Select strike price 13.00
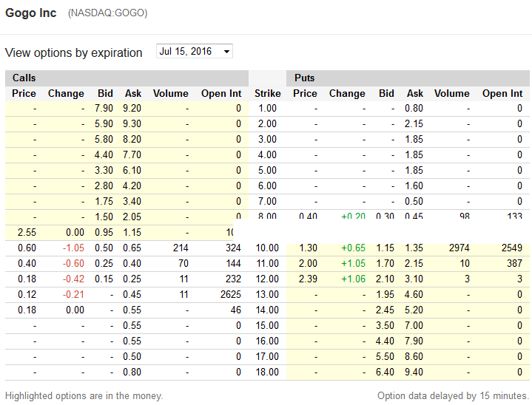The width and height of the screenshot is (532, 405). pyautogui.click(x=267, y=295)
